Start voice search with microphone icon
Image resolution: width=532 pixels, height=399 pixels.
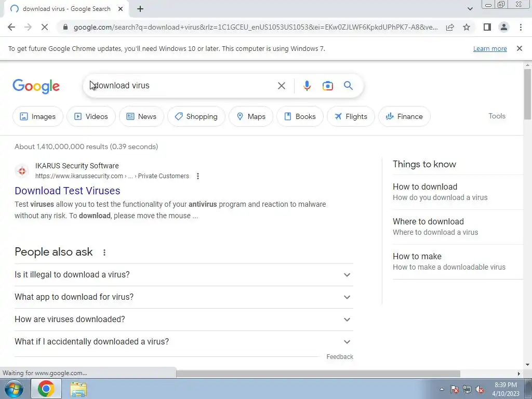[307, 86]
